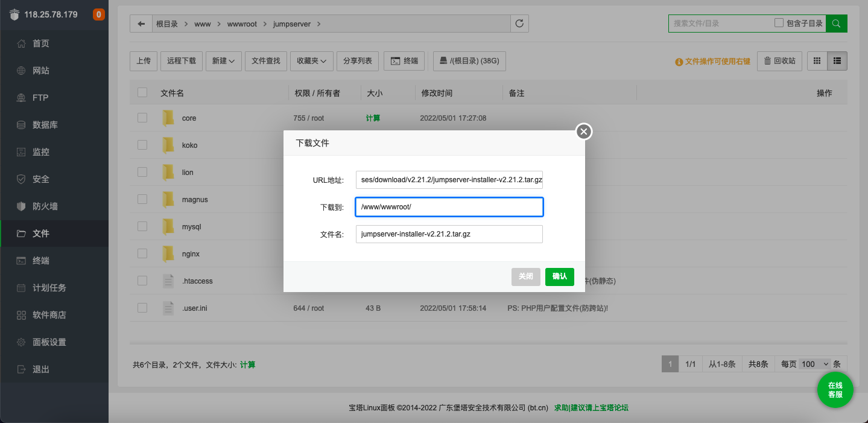
Task: Check the box for mysql folder
Action: [142, 226]
